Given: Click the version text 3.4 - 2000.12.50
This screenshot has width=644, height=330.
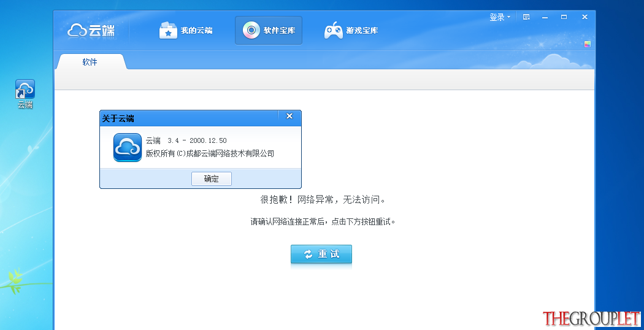Looking at the screenshot, I should pos(197,141).
